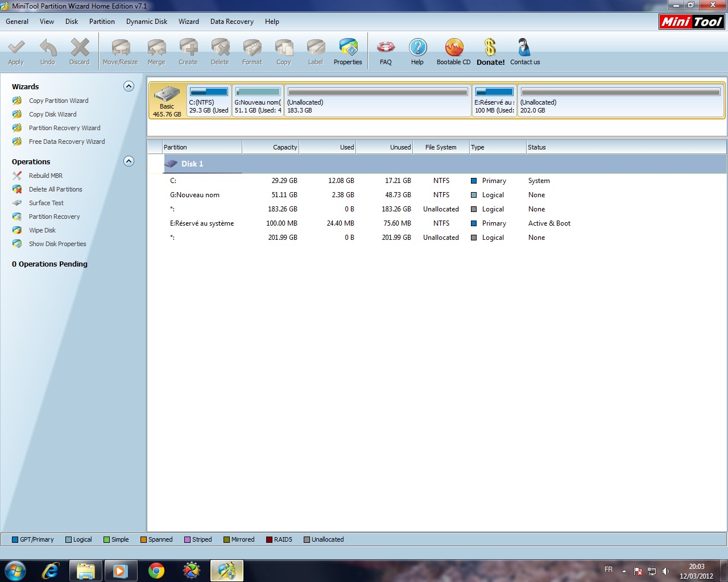Select the Format partition tool
Viewport: 728px width, 582px height.
pyautogui.click(x=252, y=52)
